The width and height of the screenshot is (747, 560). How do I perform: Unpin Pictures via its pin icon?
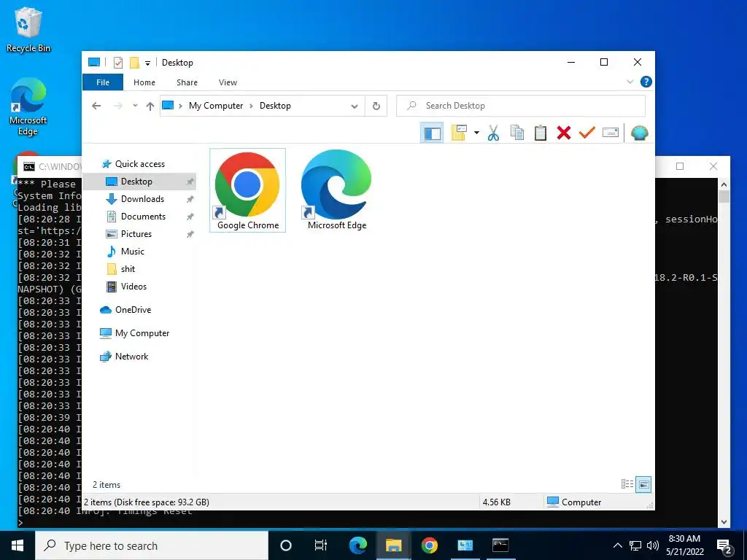coord(190,234)
